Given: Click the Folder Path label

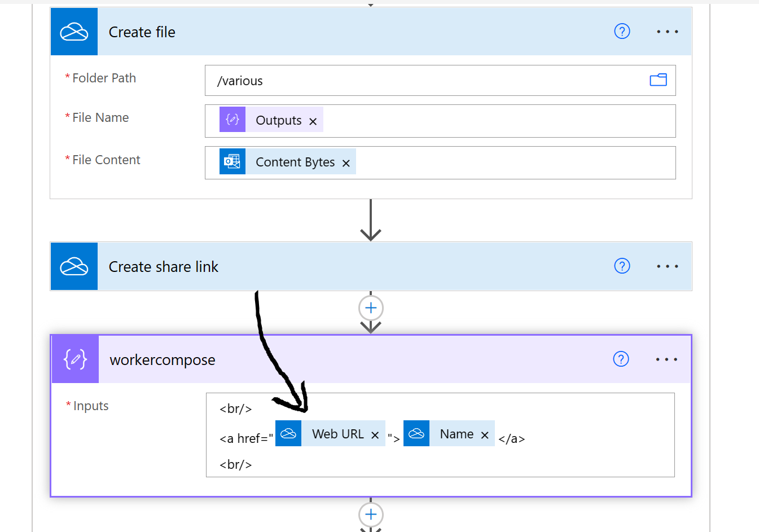Looking at the screenshot, I should point(104,78).
